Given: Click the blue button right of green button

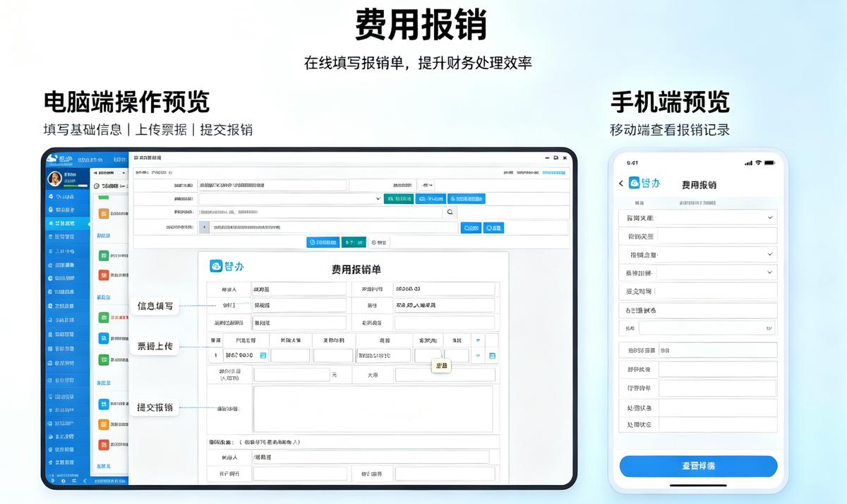Looking at the screenshot, I should coord(430,199).
